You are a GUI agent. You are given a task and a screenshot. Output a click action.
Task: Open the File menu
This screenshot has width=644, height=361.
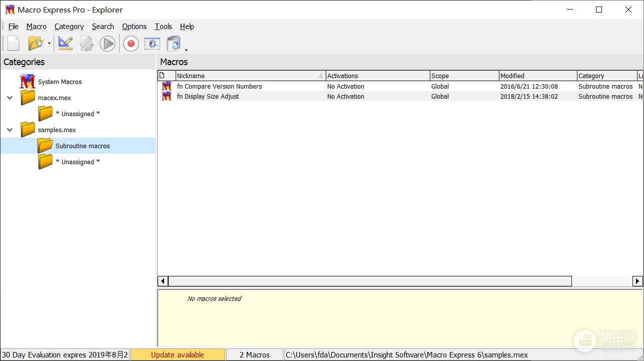14,27
